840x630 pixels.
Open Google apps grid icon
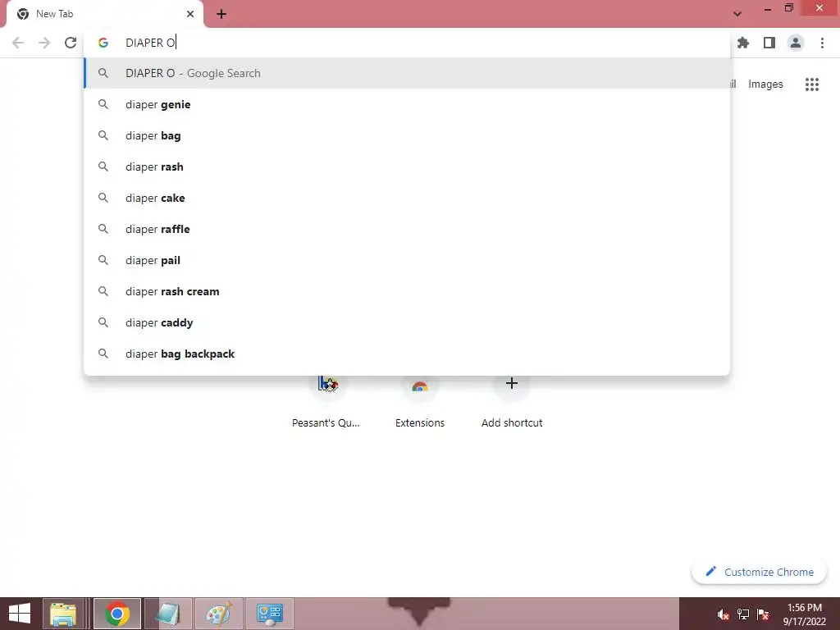(812, 84)
